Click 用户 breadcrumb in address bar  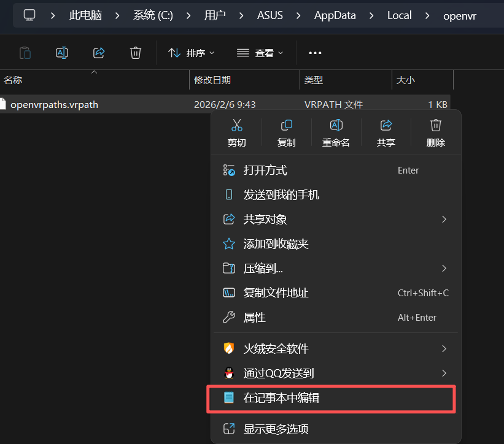click(215, 15)
